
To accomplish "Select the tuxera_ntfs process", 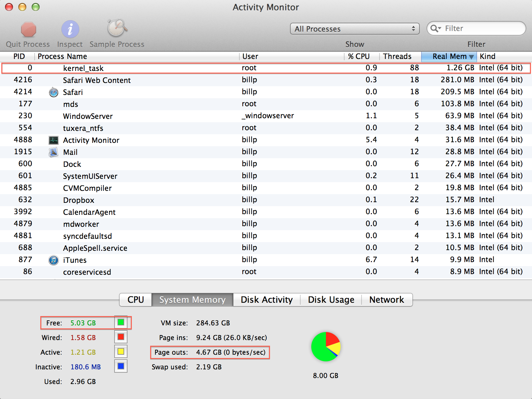I will (266, 128).
